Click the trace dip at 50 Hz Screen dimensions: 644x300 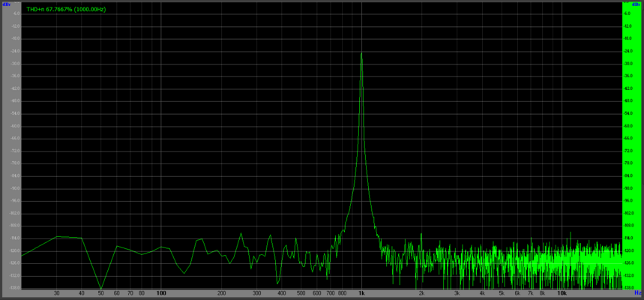[100, 288]
